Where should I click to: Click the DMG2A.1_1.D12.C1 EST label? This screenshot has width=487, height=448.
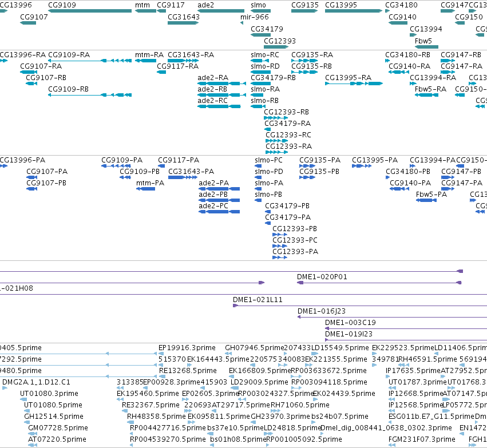pyautogui.click(x=36, y=382)
